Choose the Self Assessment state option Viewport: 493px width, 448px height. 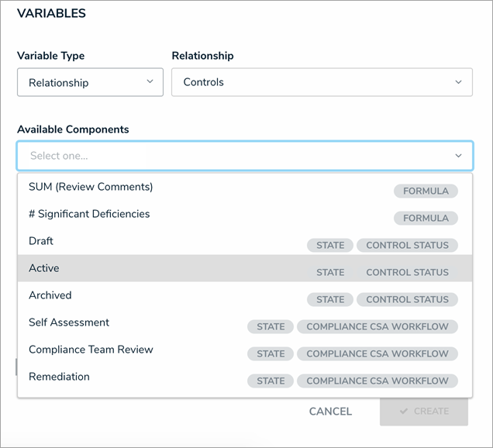69,322
